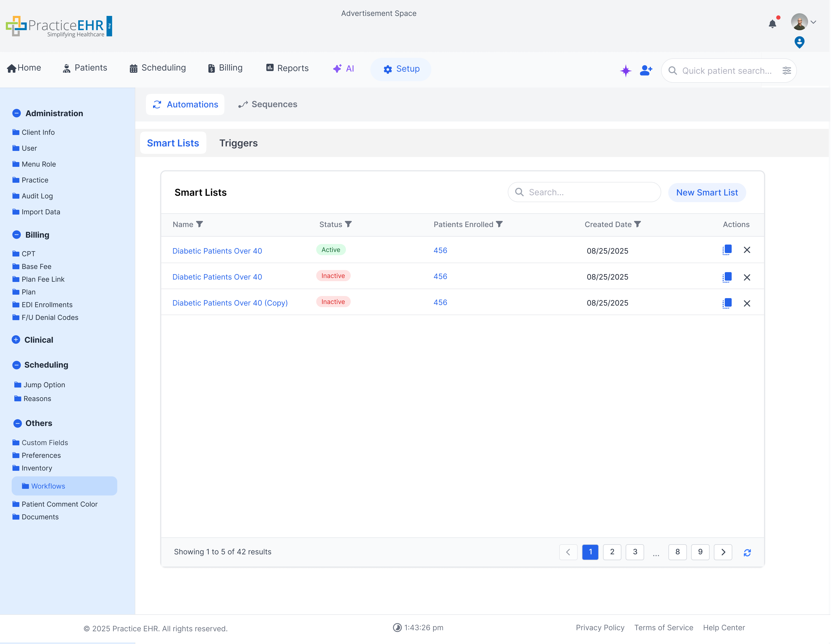Collapse the Others section
The image size is (833, 644).
pyautogui.click(x=16, y=423)
